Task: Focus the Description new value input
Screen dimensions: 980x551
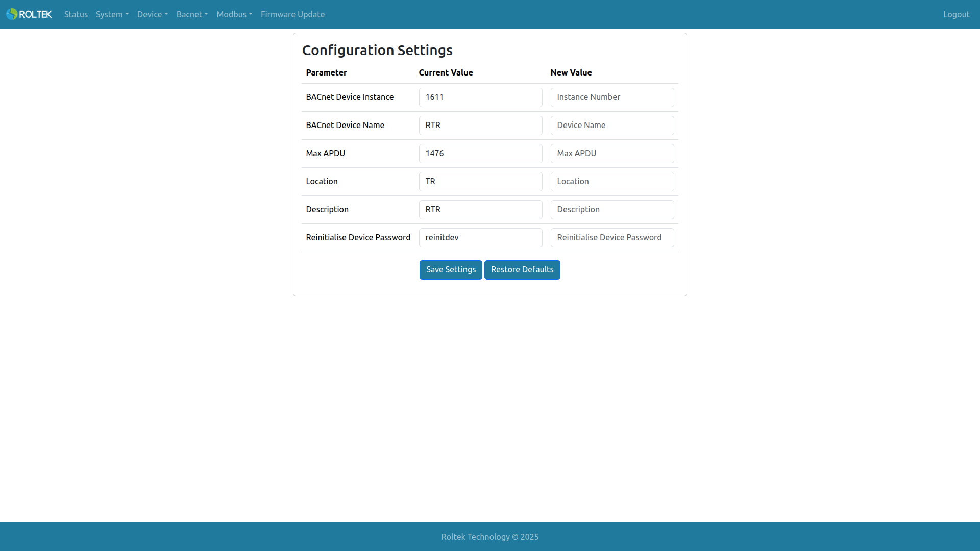Action: click(612, 210)
